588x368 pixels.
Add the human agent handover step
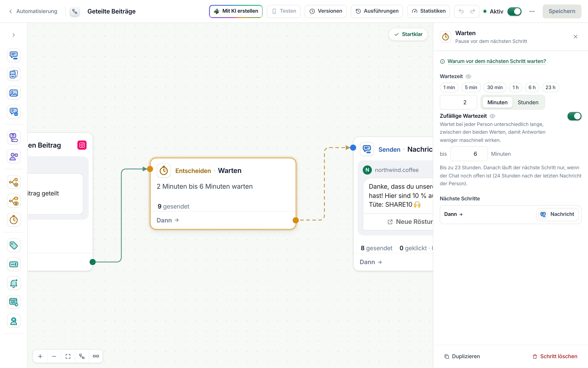tap(14, 321)
